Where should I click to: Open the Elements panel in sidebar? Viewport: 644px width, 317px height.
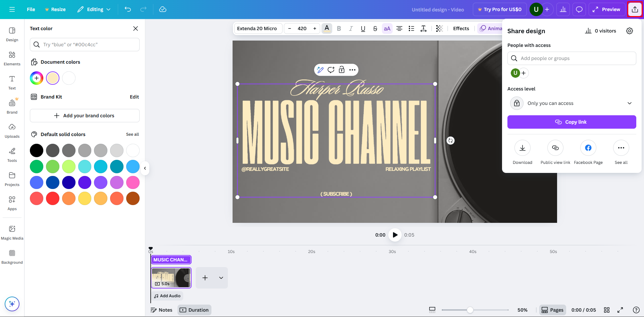[12, 59]
